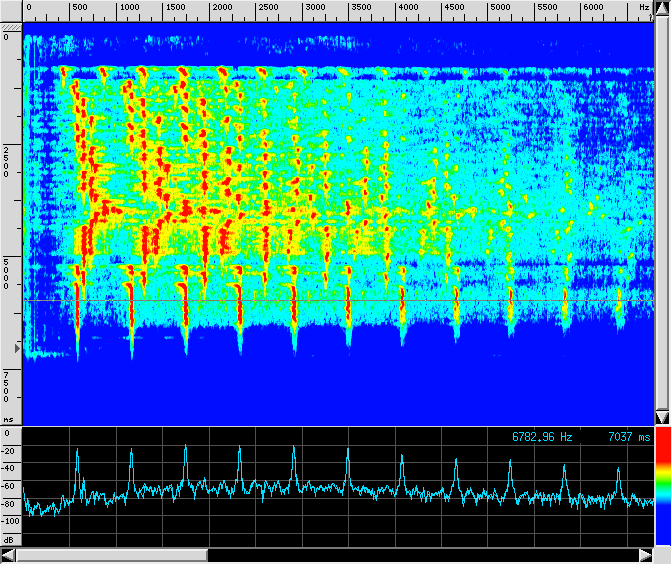Click the Hz unit label on ruler
The height and width of the screenshot is (564, 671).
point(643,8)
